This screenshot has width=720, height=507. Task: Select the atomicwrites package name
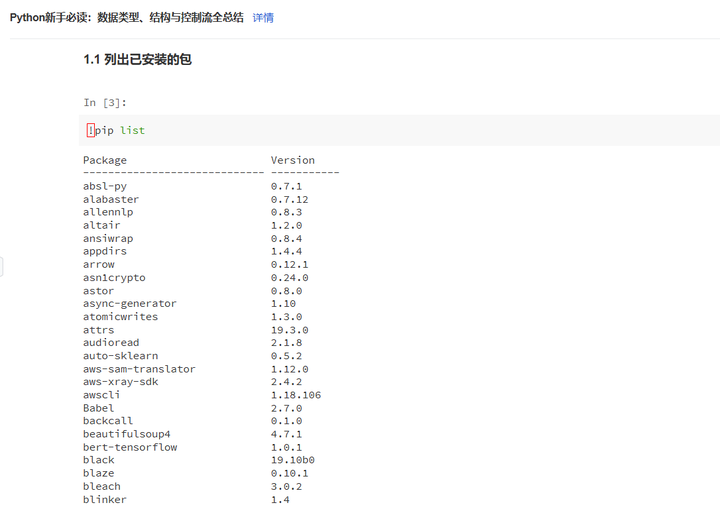(120, 317)
